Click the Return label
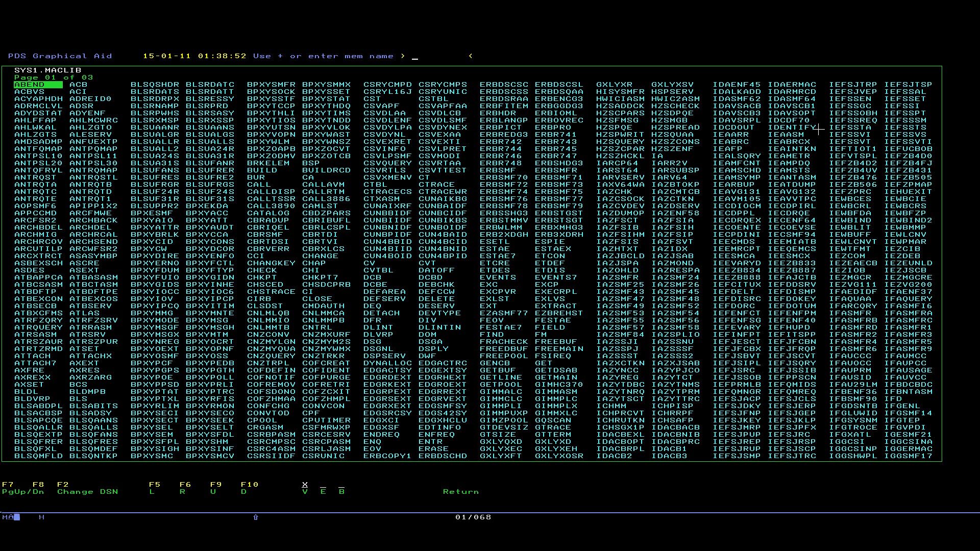This screenshot has width=980, height=551. point(460,492)
